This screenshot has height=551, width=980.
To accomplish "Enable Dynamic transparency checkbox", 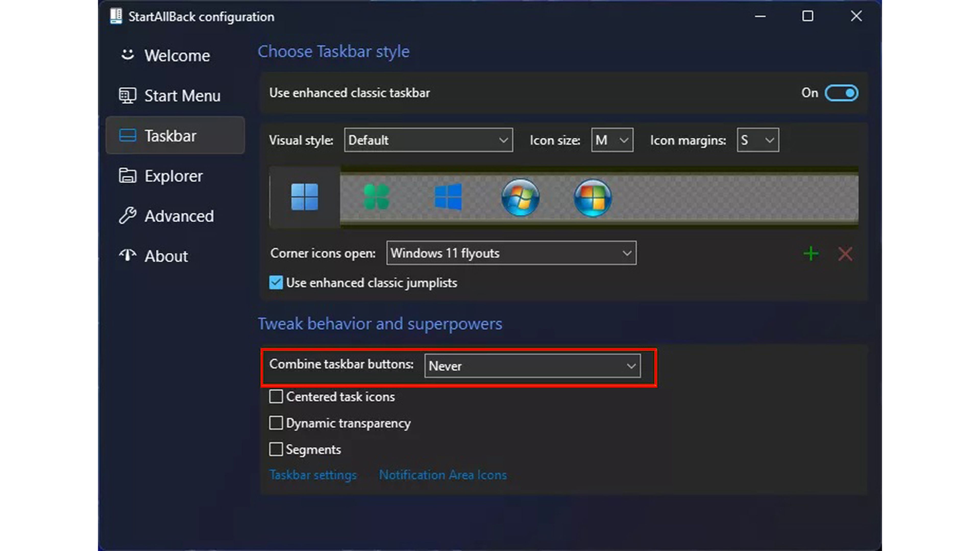I will tap(276, 423).
